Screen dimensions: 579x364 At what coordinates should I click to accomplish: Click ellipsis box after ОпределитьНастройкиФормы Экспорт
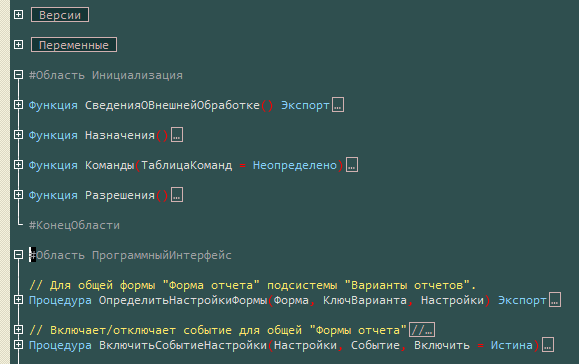click(x=555, y=300)
